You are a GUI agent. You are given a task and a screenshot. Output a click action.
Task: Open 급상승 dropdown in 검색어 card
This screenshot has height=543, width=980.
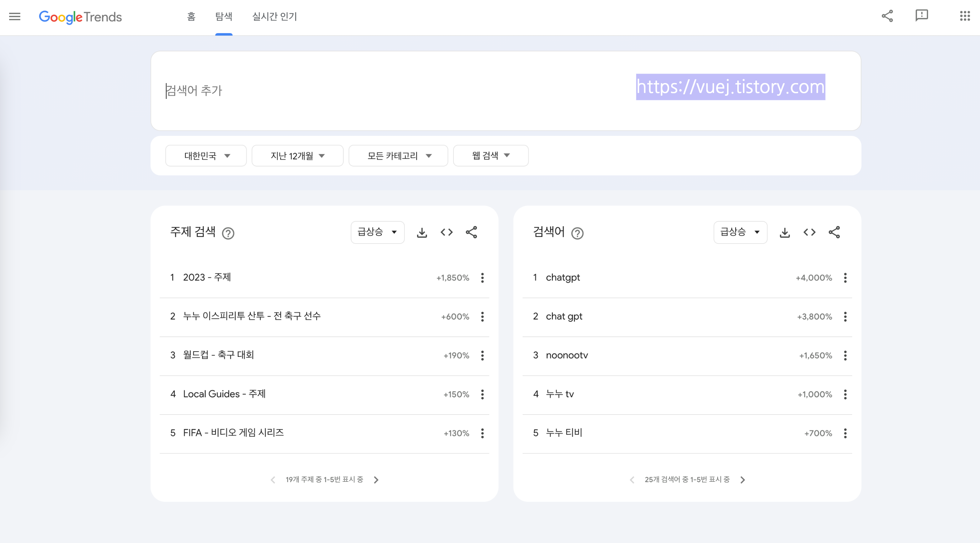(740, 232)
